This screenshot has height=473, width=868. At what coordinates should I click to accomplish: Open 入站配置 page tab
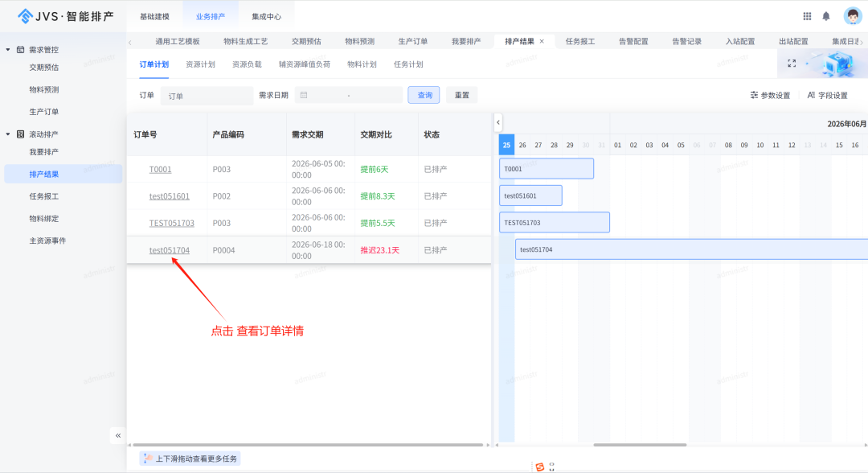(740, 42)
